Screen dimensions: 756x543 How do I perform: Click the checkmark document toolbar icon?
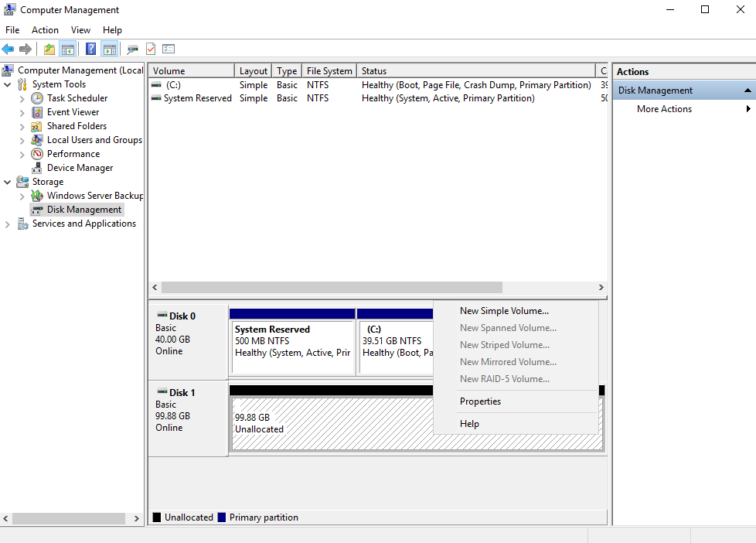[151, 49]
